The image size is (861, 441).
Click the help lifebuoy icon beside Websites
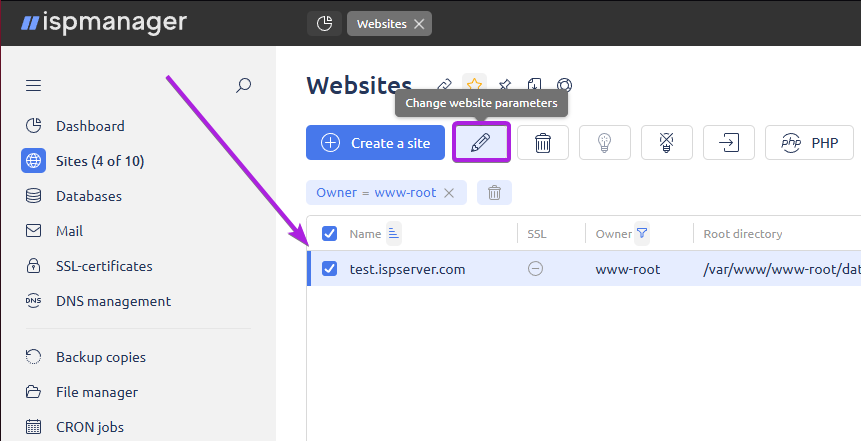pyautogui.click(x=564, y=85)
